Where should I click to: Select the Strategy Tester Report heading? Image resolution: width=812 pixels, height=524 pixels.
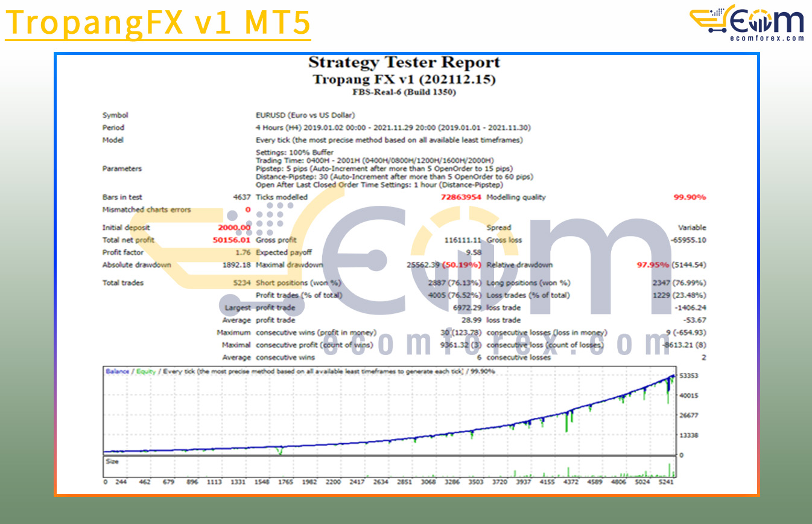(x=404, y=62)
